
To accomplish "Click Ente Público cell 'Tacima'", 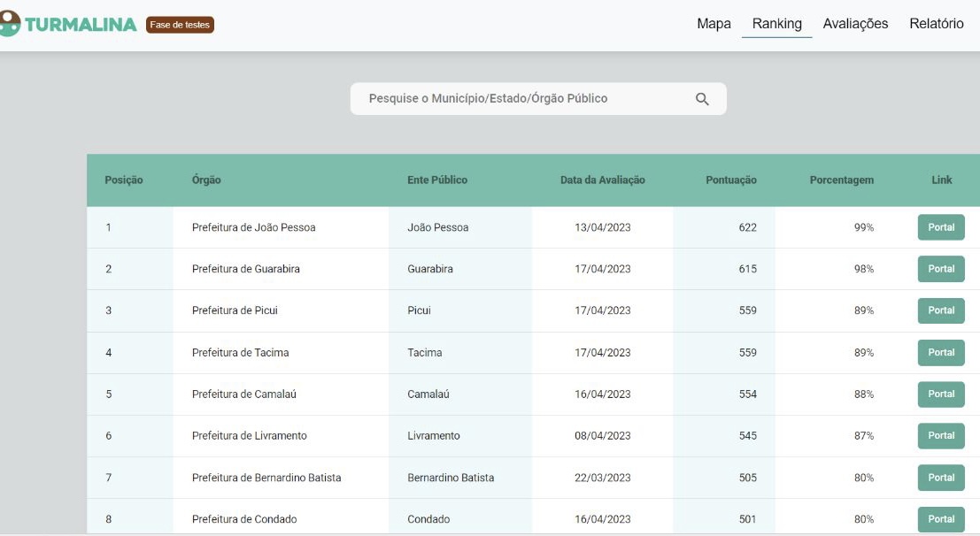I will point(424,352).
